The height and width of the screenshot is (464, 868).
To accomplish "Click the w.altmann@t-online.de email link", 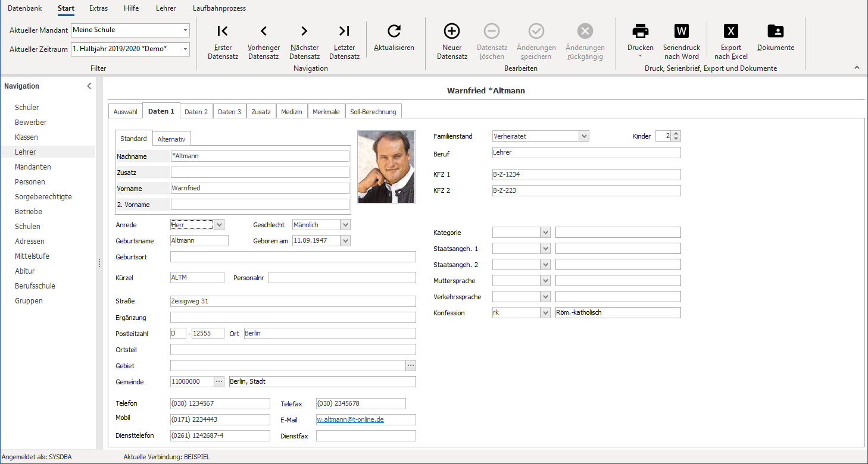I will click(350, 419).
